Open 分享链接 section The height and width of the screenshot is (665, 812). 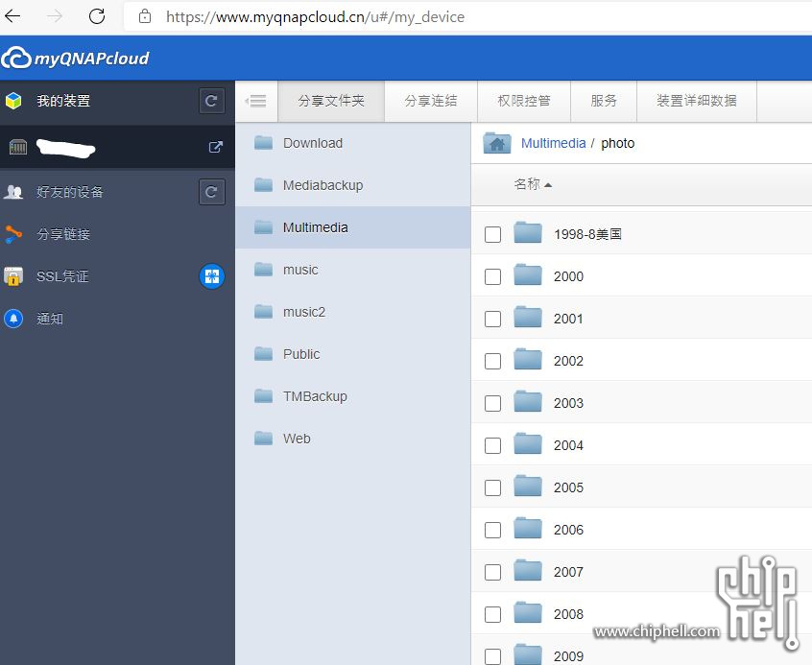pyautogui.click(x=63, y=234)
